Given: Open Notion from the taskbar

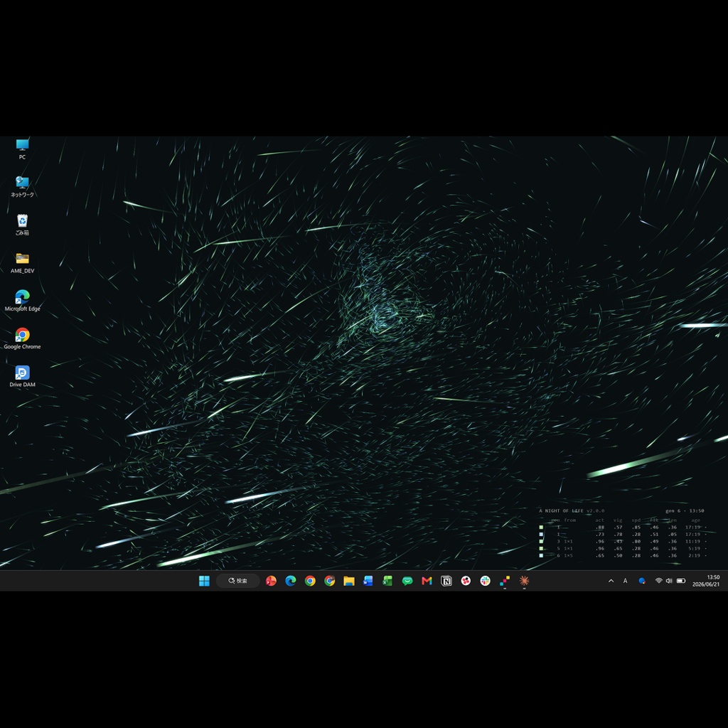Looking at the screenshot, I should (x=446, y=581).
